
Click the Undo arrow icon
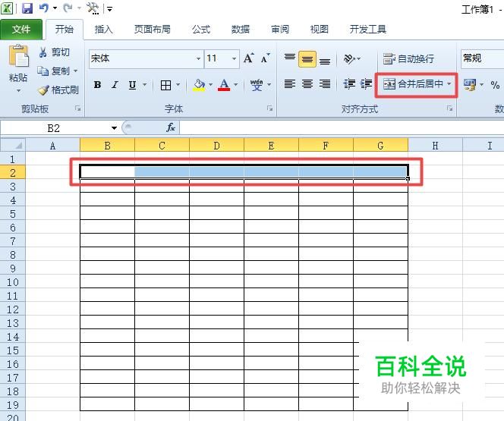(43, 8)
